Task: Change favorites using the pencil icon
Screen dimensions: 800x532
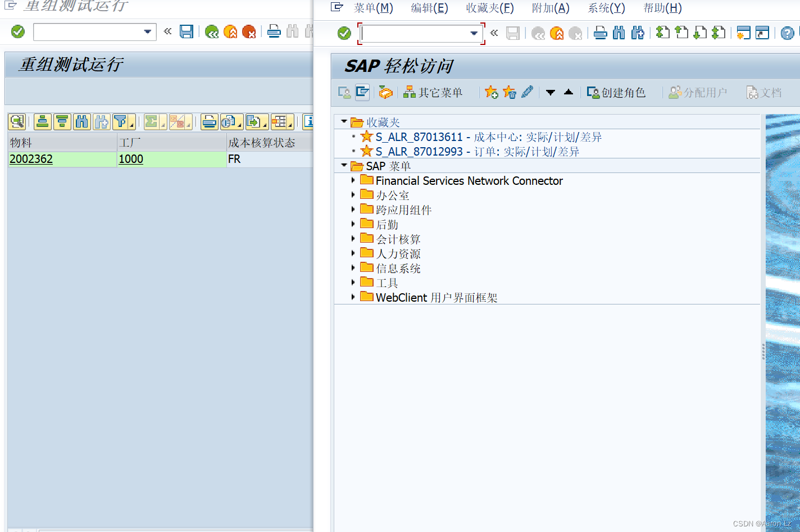Action: tap(527, 92)
